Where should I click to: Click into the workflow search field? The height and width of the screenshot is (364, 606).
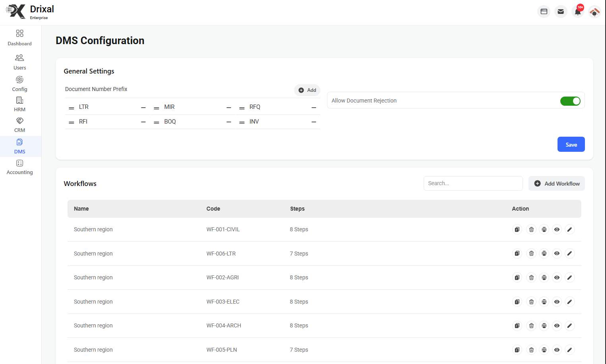[473, 183]
